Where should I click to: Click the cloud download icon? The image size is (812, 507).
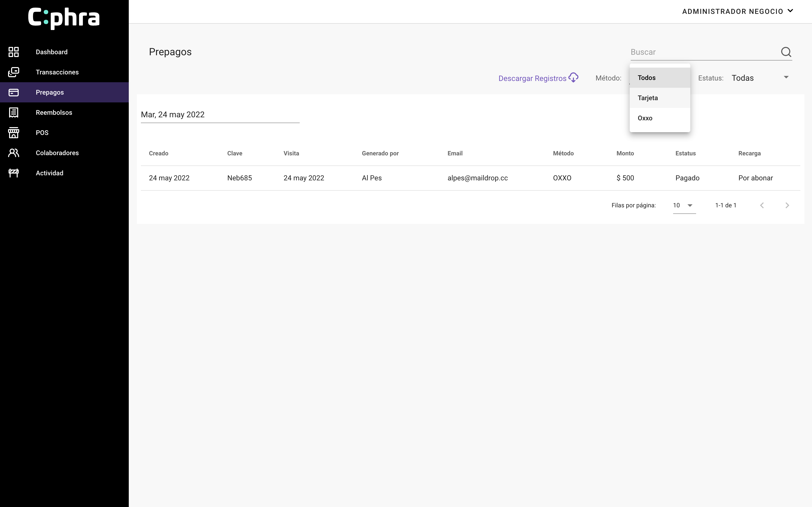(573, 78)
